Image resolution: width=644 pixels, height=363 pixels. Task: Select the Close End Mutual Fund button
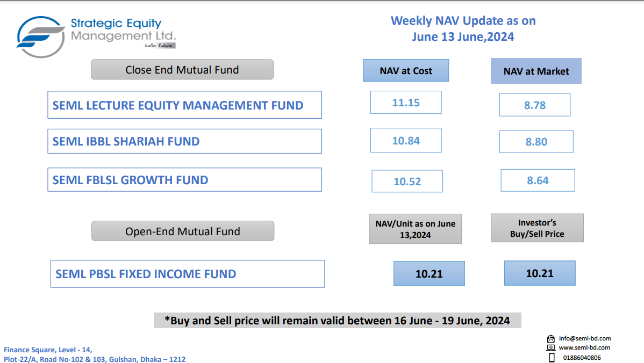click(182, 69)
